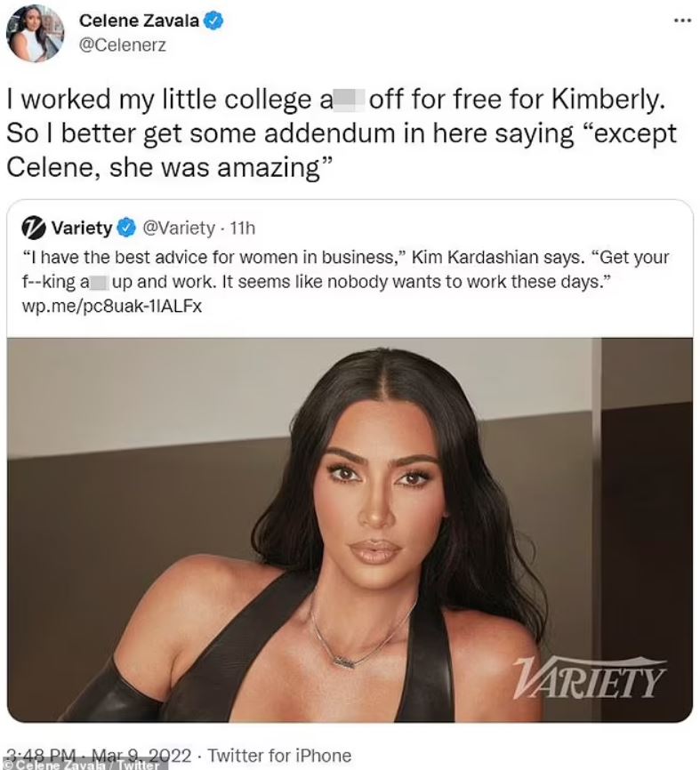Click the main tweet text about Kimberly
This screenshot has height=770, width=700.
[x=342, y=133]
